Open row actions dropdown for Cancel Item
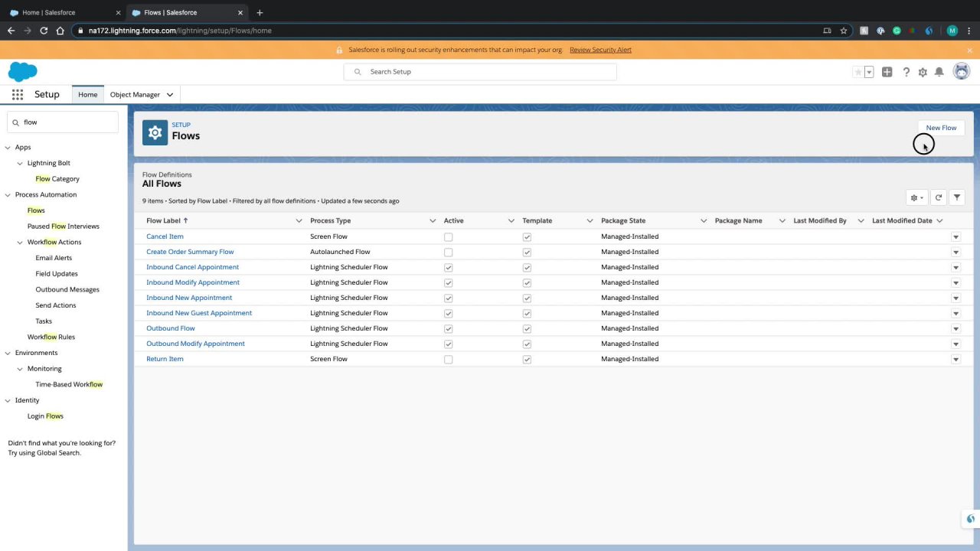The width and height of the screenshot is (980, 551). (955, 237)
